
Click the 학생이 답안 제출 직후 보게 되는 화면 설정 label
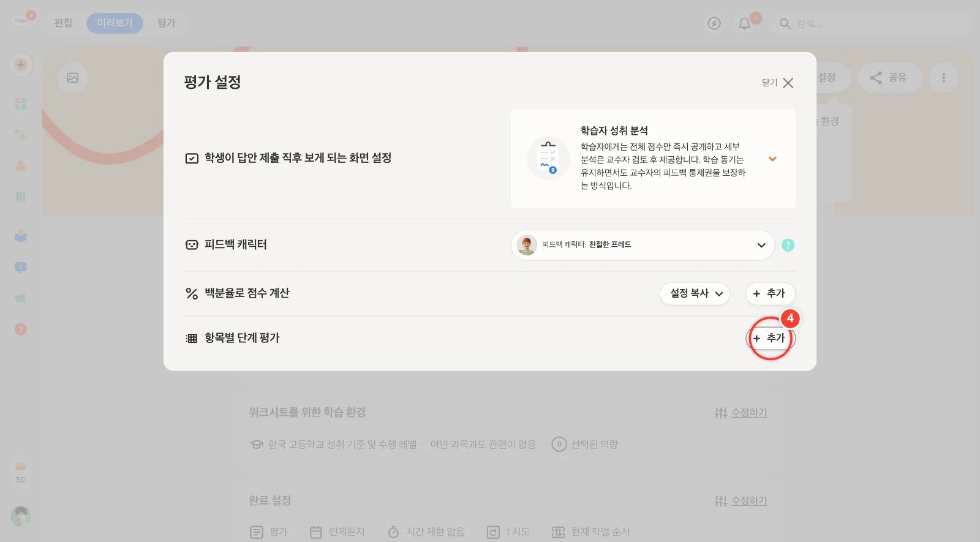[298, 158]
